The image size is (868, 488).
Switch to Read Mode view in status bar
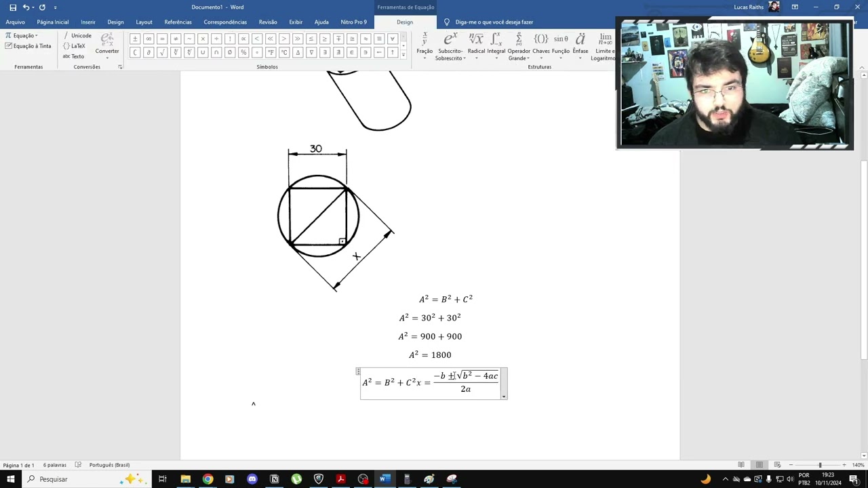741,465
